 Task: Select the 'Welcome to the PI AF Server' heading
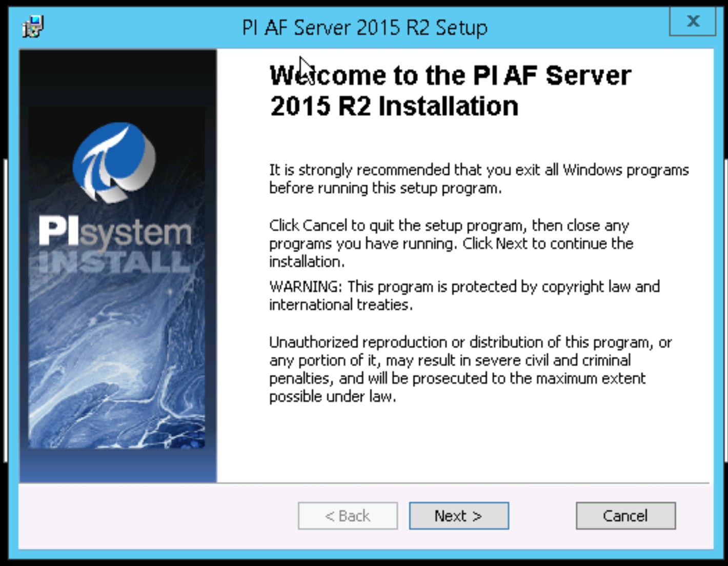point(450,91)
